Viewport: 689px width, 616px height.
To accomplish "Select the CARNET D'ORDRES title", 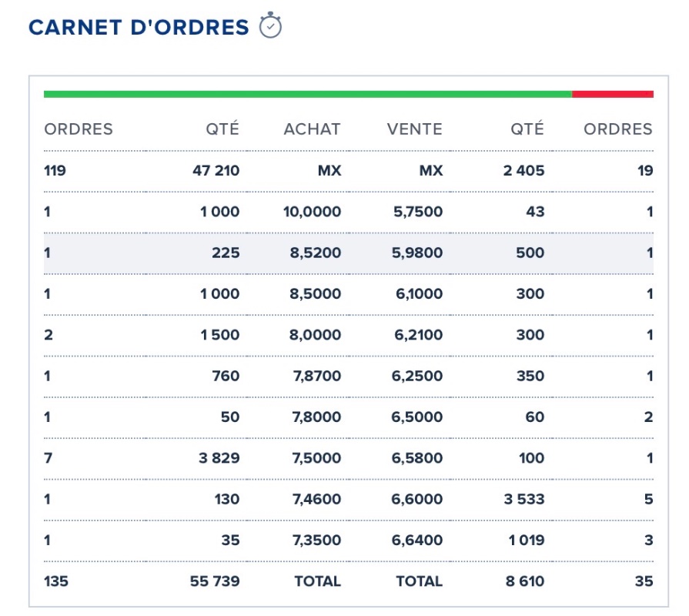I will [x=139, y=28].
